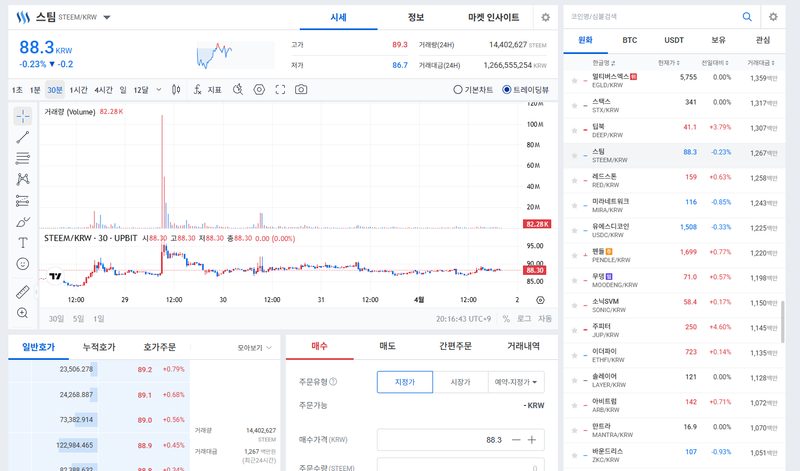800x471 pixels.
Task: Open the 예약-지정가 order type dropdown
Action: tap(517, 381)
